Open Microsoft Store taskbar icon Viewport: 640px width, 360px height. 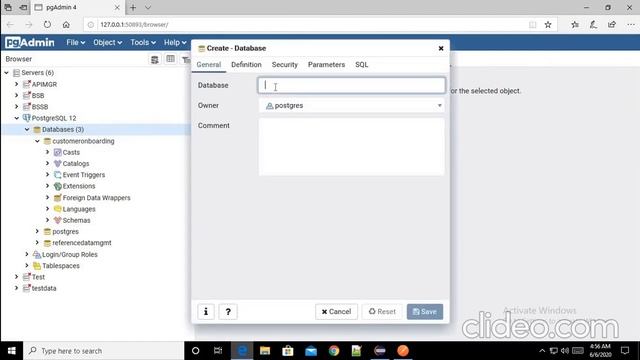tap(288, 351)
